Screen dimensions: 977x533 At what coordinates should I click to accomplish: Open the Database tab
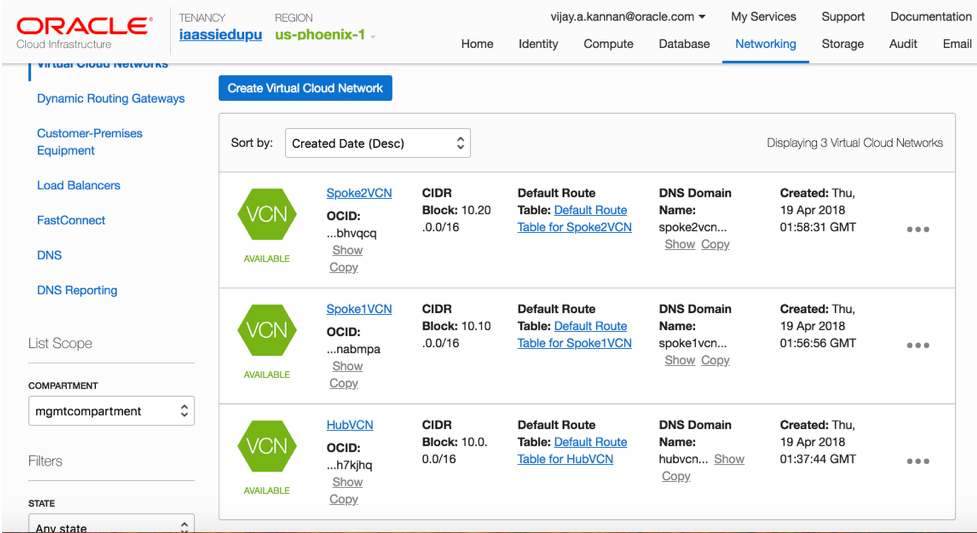(684, 44)
